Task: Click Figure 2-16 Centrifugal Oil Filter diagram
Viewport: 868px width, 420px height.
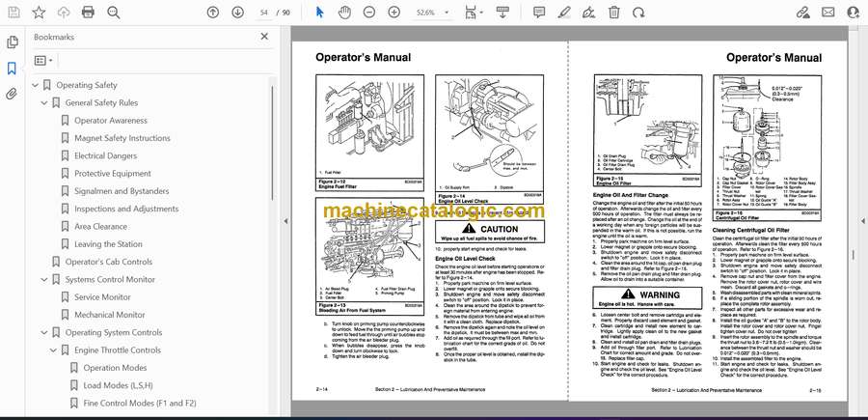Action: click(x=768, y=149)
